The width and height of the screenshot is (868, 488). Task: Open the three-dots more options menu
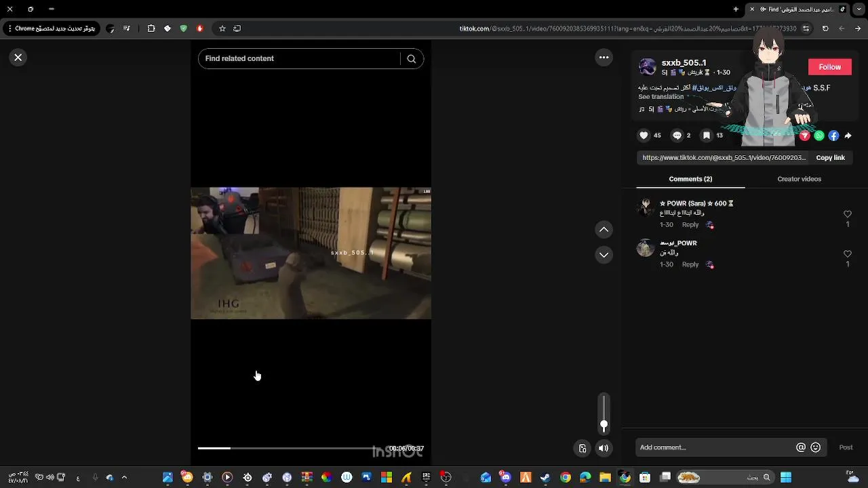pos(604,58)
